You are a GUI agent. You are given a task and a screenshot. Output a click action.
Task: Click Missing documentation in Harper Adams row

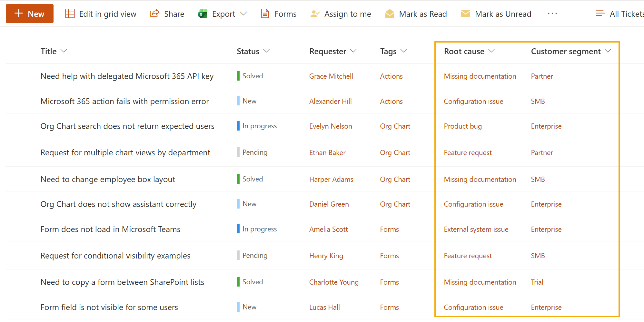pos(480,179)
